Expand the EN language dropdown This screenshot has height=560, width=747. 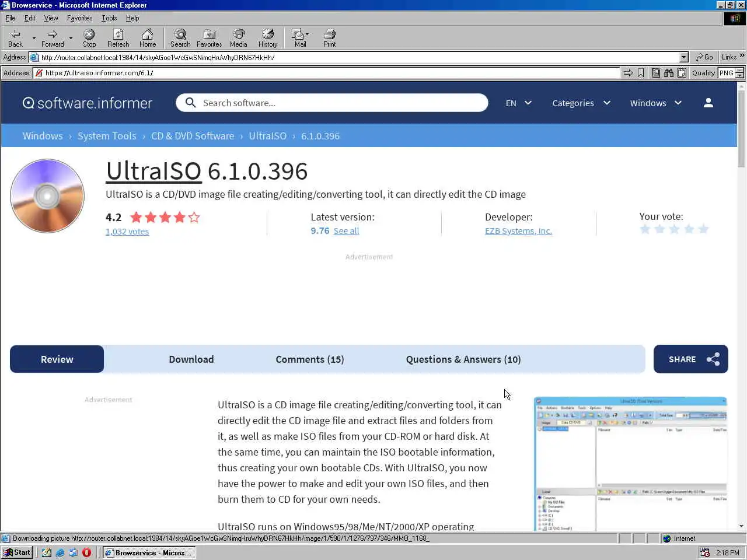pos(518,103)
